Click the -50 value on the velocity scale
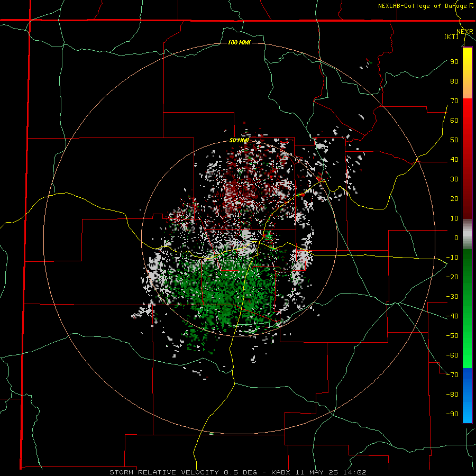Viewport: 476px width, 476px height. pyautogui.click(x=452, y=336)
